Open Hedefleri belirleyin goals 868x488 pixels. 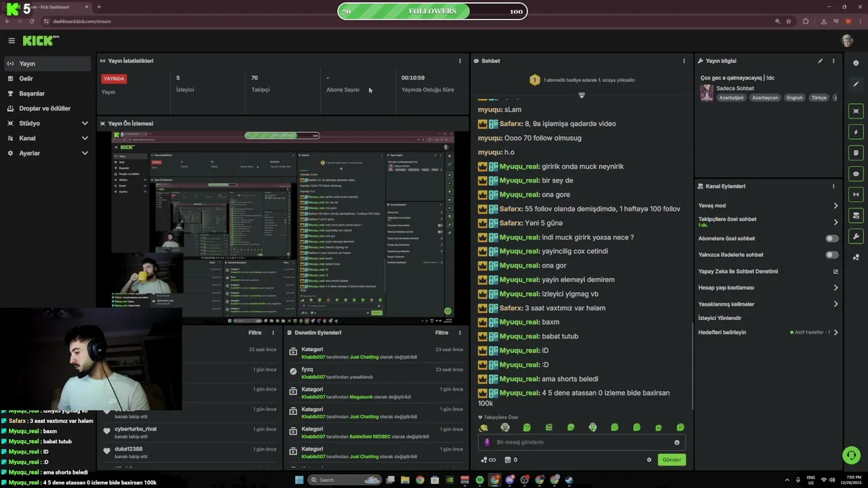[769, 332]
